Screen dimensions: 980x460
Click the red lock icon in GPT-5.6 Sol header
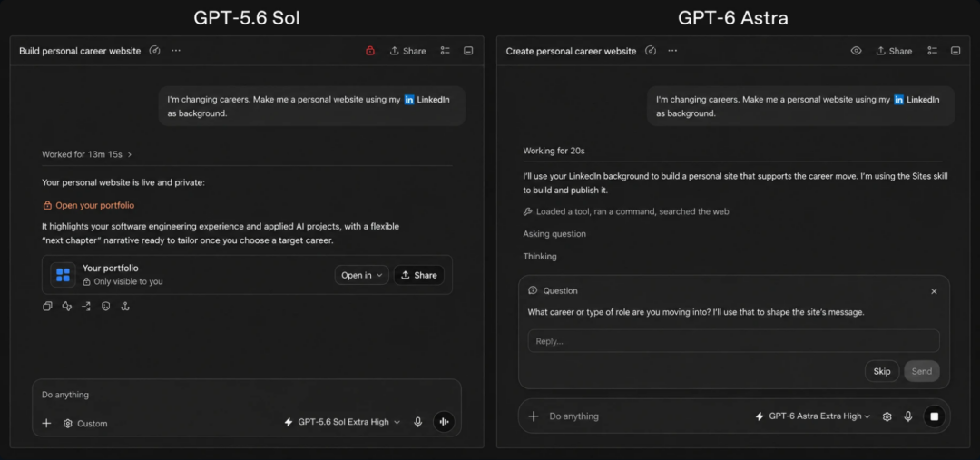[x=370, y=51]
